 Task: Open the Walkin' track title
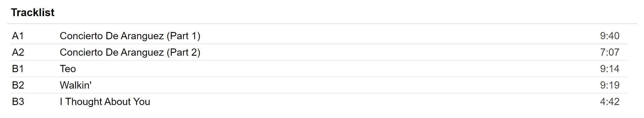click(x=75, y=85)
